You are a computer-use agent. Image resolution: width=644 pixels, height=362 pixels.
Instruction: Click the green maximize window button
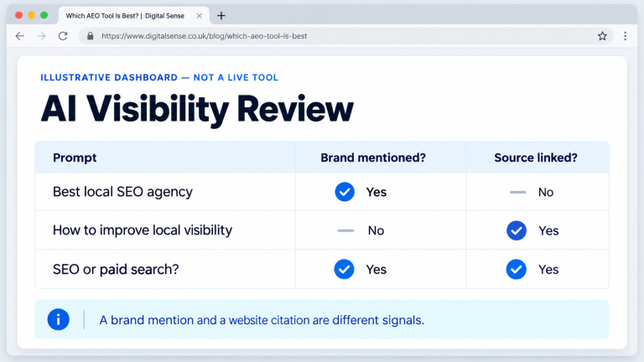coord(44,15)
